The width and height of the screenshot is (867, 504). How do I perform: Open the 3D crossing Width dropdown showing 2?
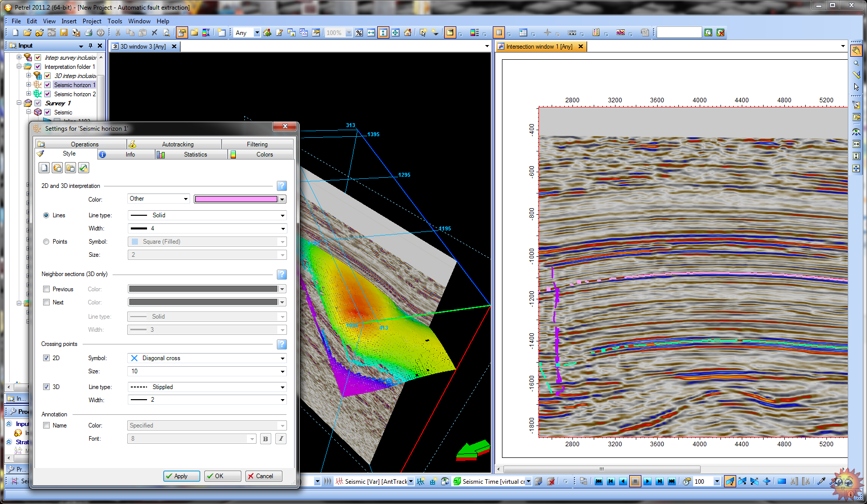click(207, 400)
